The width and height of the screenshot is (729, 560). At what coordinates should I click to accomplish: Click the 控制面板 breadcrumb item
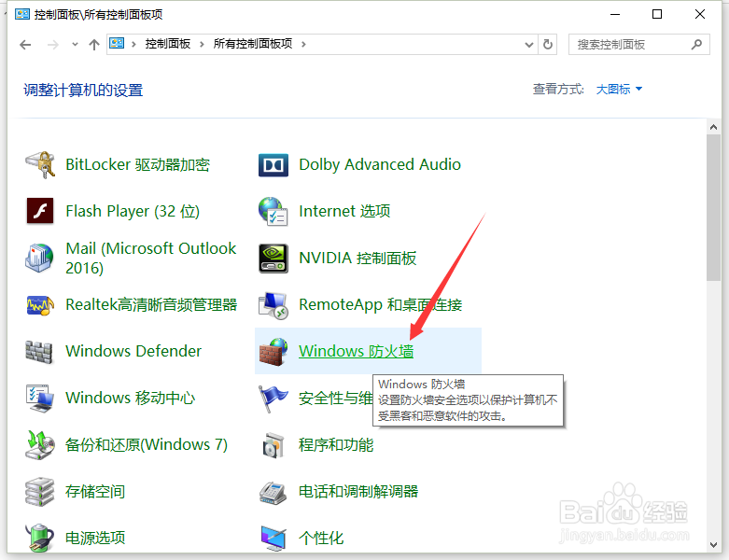[168, 44]
